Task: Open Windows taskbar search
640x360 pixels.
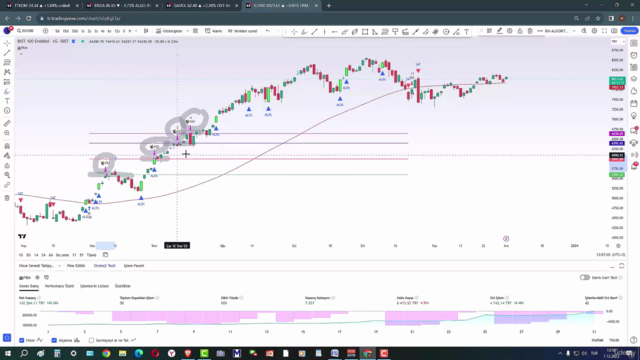Action: pyautogui.click(x=24, y=353)
